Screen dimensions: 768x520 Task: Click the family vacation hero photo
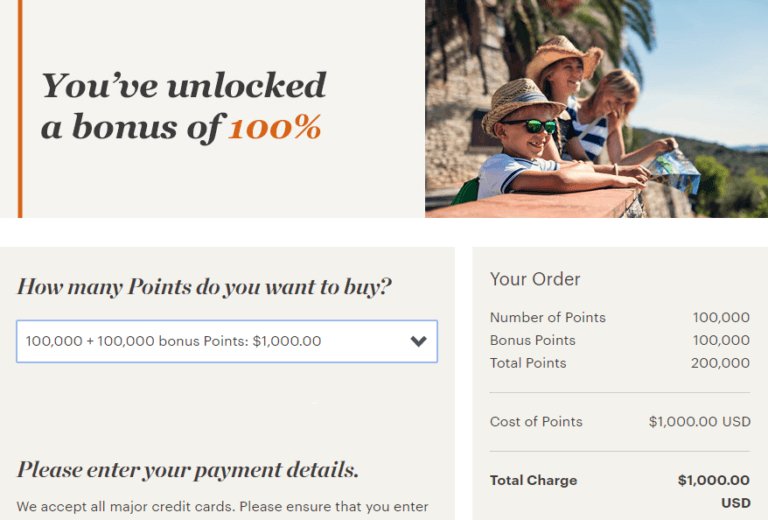(x=596, y=108)
